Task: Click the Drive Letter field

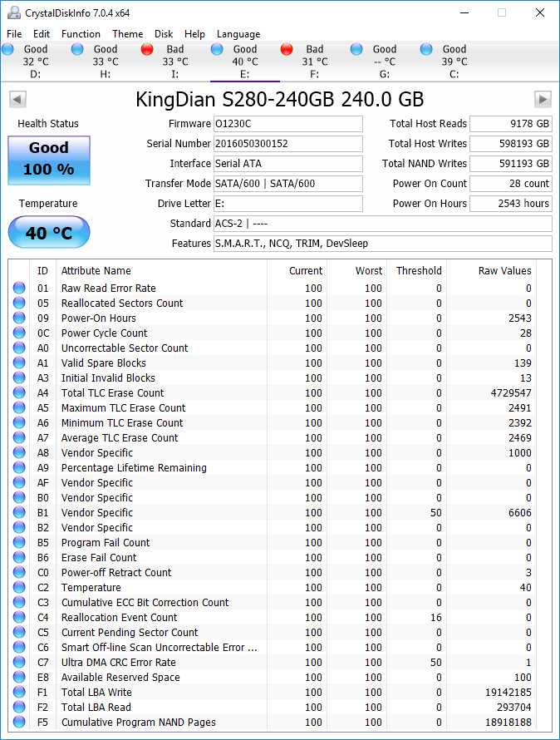Action: (x=288, y=204)
